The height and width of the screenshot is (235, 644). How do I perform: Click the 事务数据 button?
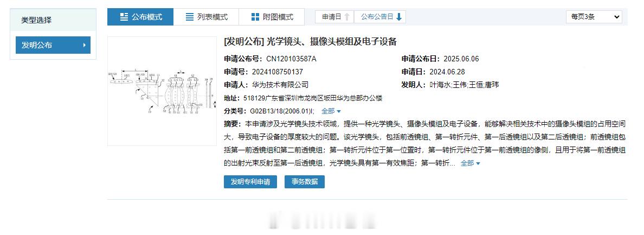pyautogui.click(x=304, y=182)
